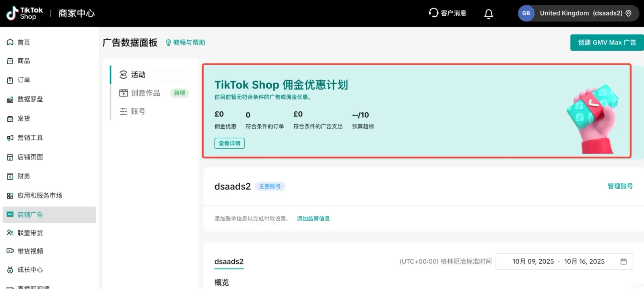Click the 商品 bag icon
This screenshot has width=644, height=289.
pos(10,61)
